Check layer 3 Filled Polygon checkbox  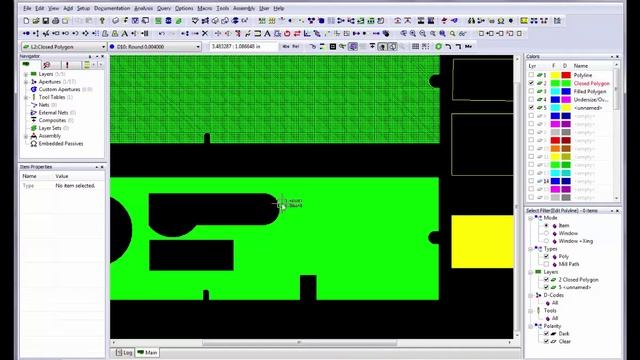(x=531, y=91)
